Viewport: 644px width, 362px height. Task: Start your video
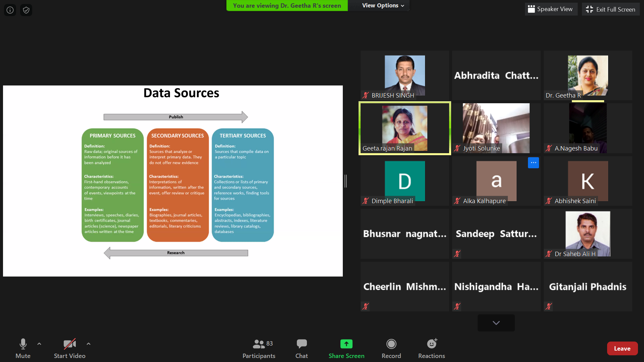click(69, 348)
